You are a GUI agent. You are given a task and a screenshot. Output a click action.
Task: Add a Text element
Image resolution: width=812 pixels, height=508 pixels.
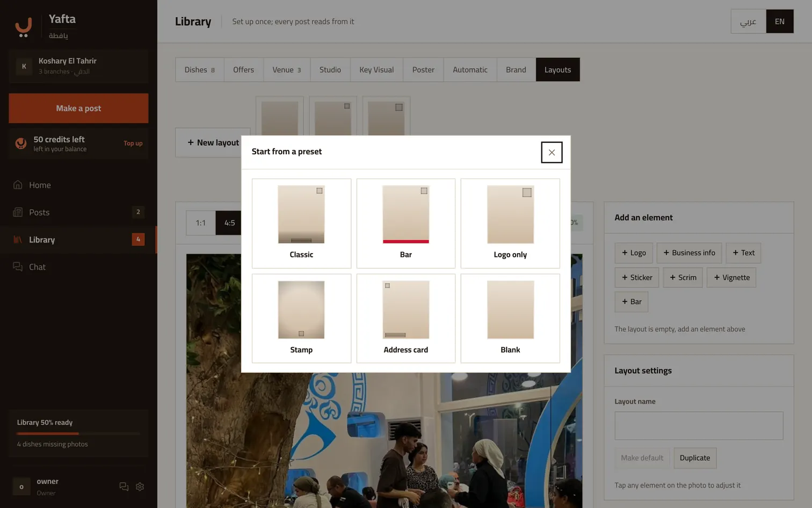(x=743, y=253)
